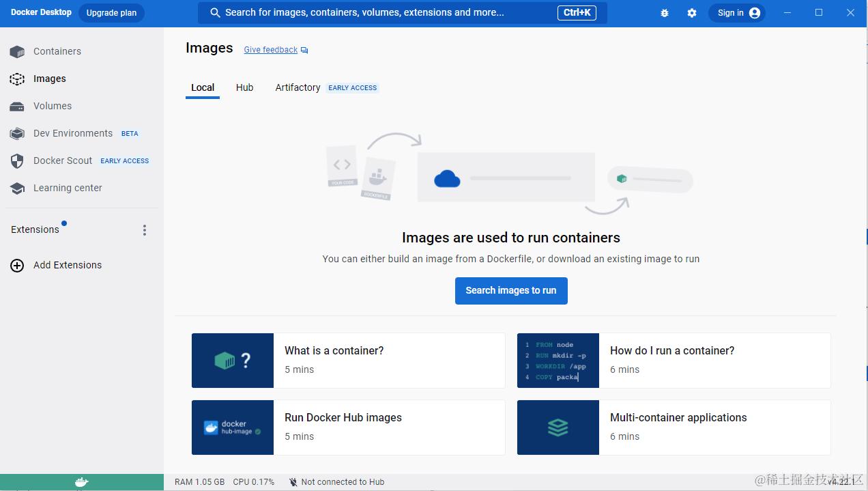The height and width of the screenshot is (491, 868).
Task: Click the Volumes drive icon
Action: tap(17, 107)
